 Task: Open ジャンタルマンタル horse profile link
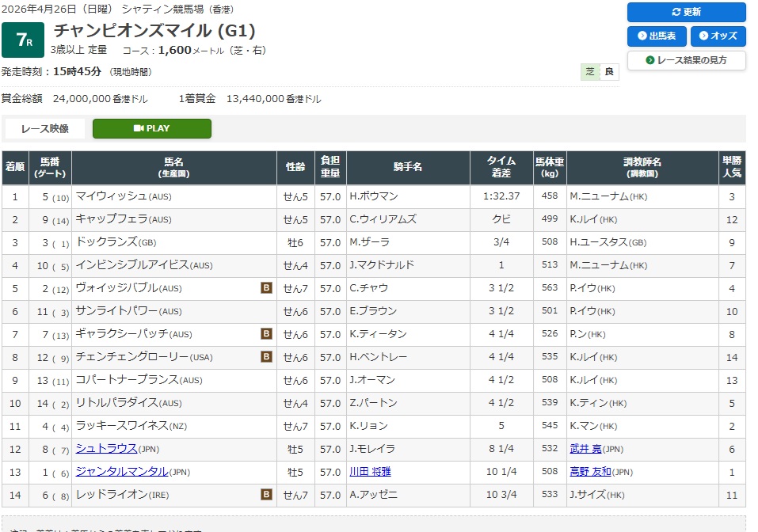pyautogui.click(x=121, y=472)
